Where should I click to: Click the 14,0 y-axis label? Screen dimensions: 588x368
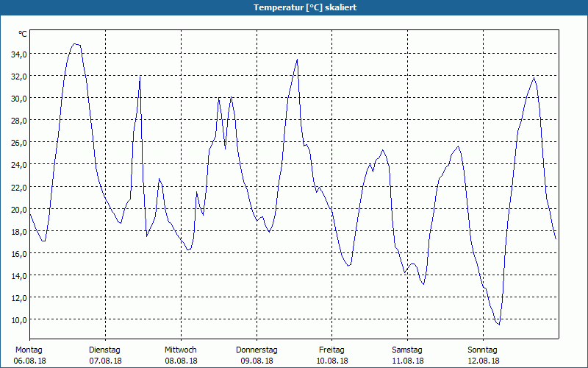point(19,275)
